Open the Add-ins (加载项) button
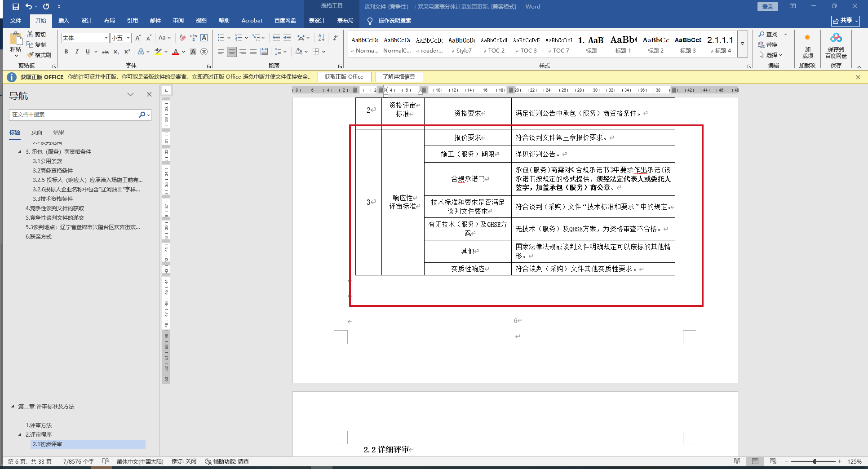868x469 pixels. [807, 47]
